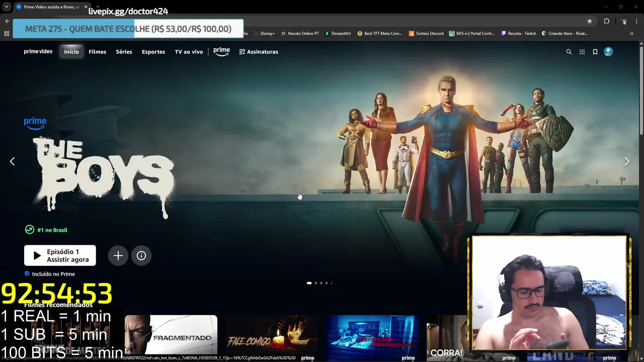Select the Início navigation tab
The height and width of the screenshot is (362, 644).
click(x=71, y=52)
